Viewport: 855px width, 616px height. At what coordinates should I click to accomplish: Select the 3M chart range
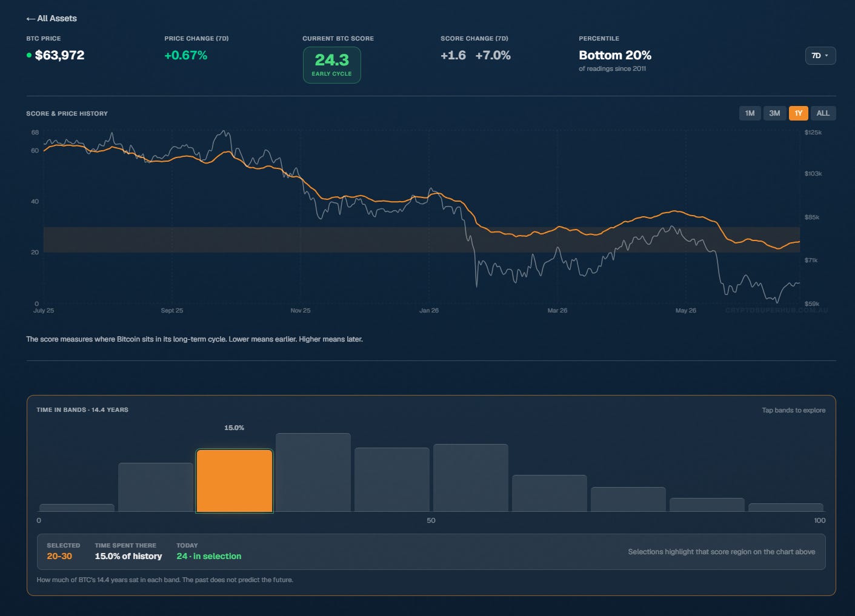tap(774, 113)
